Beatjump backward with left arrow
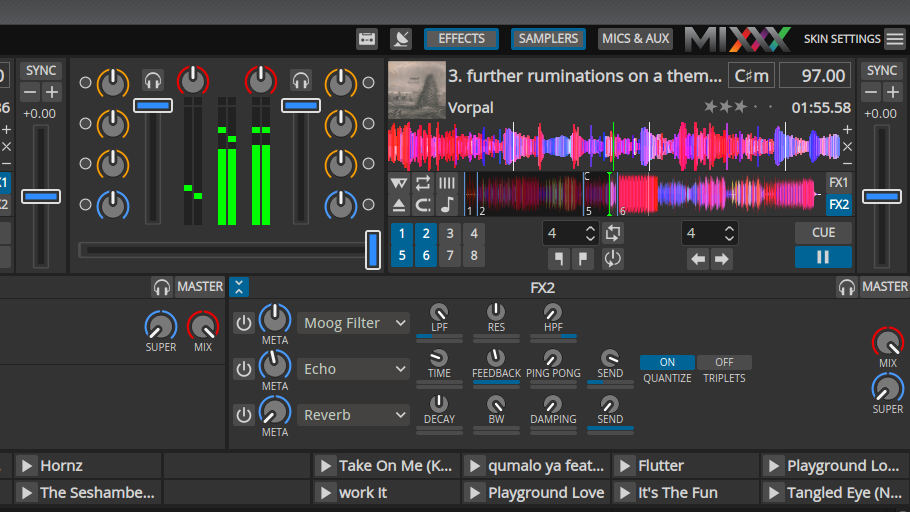The width and height of the screenshot is (910, 512). (698, 259)
